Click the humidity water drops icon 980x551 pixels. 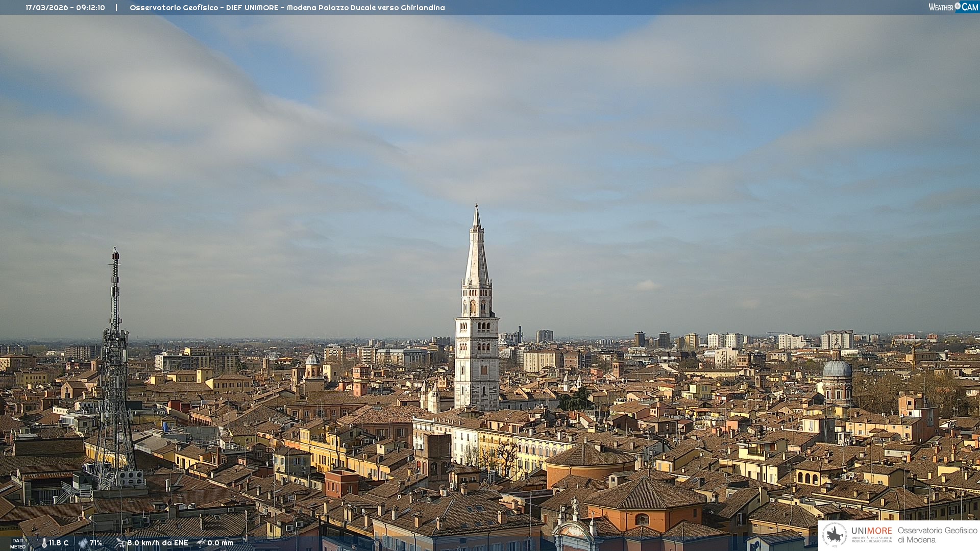(83, 543)
